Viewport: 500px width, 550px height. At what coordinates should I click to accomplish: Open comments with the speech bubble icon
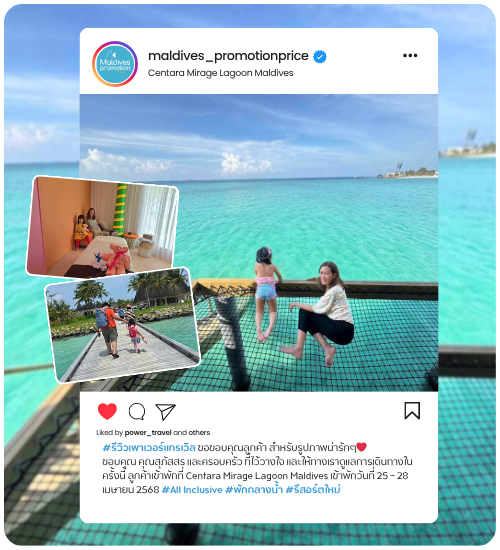click(137, 411)
